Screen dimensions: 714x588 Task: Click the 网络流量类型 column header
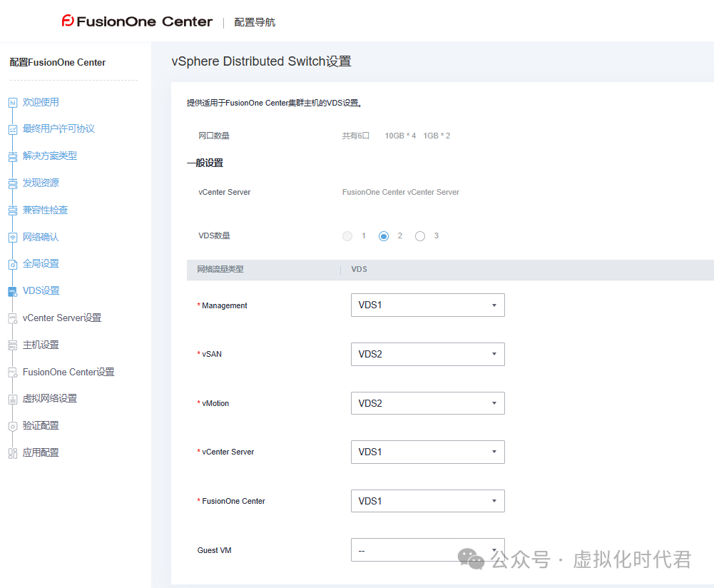click(x=220, y=269)
